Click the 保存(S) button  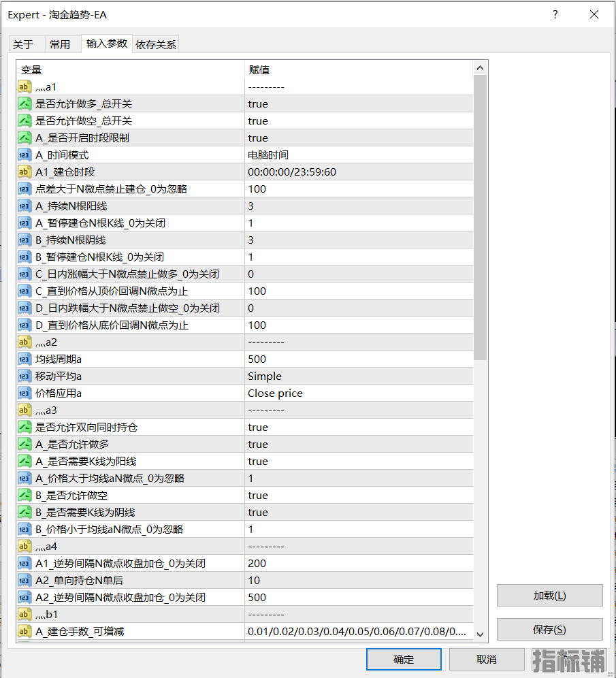pos(549,630)
